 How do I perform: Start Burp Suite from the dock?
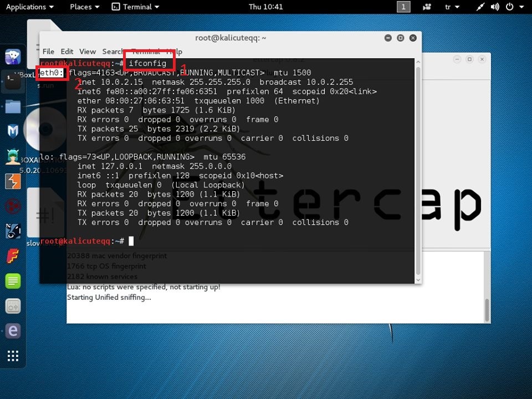point(13,182)
